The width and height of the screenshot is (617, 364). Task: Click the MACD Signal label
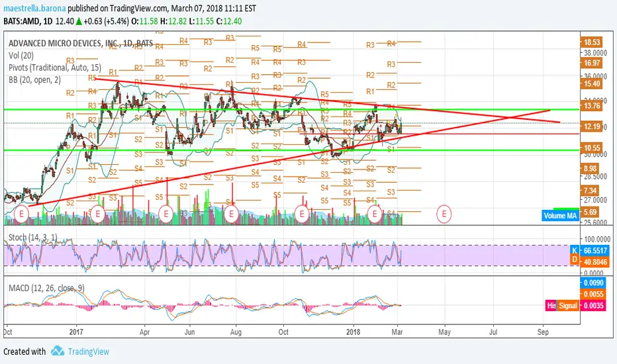568,305
